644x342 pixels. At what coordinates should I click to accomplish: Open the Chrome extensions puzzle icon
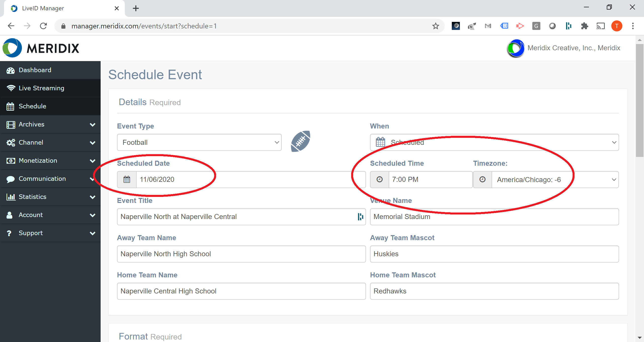point(585,26)
